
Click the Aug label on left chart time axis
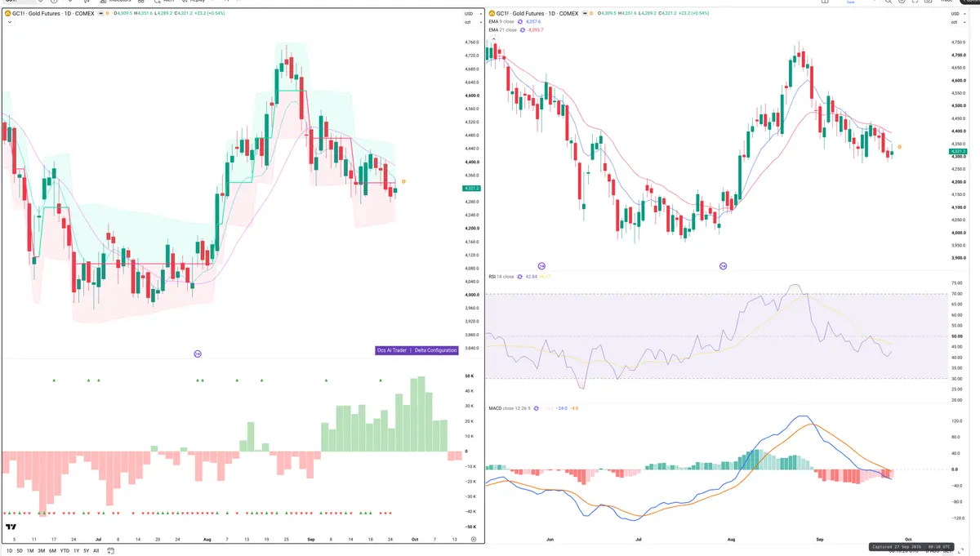(x=207, y=540)
